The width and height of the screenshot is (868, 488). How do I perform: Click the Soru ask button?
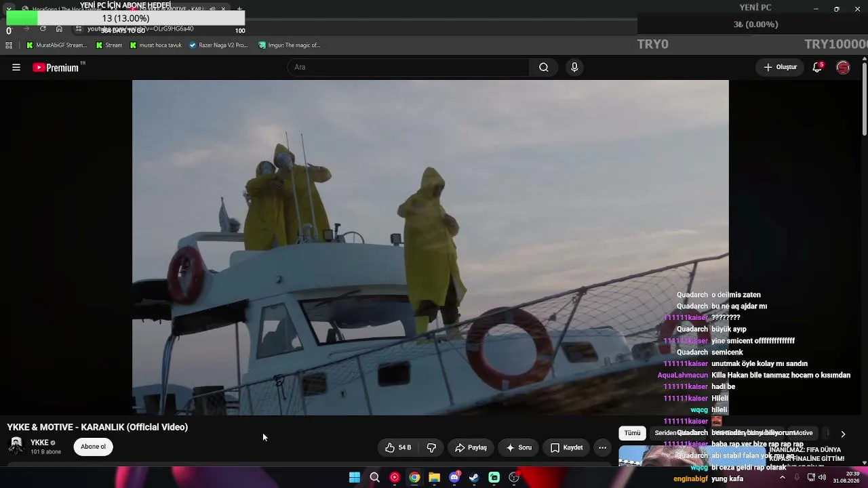519,447
